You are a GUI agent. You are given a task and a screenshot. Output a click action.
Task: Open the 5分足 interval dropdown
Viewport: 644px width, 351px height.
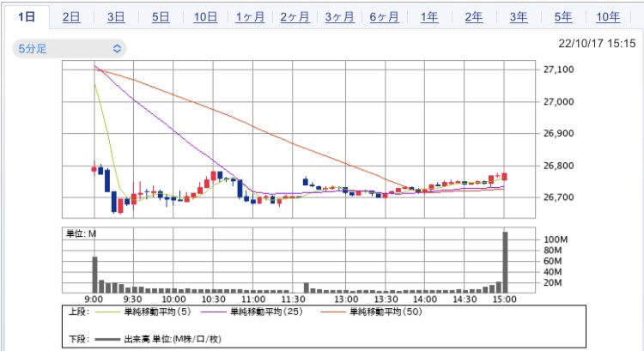[x=70, y=49]
